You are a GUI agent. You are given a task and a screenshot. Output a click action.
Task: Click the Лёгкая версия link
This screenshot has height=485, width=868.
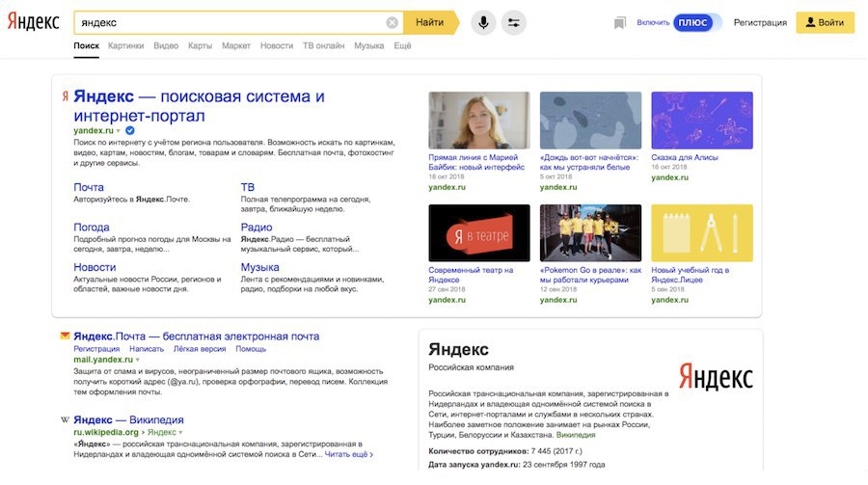[200, 349]
